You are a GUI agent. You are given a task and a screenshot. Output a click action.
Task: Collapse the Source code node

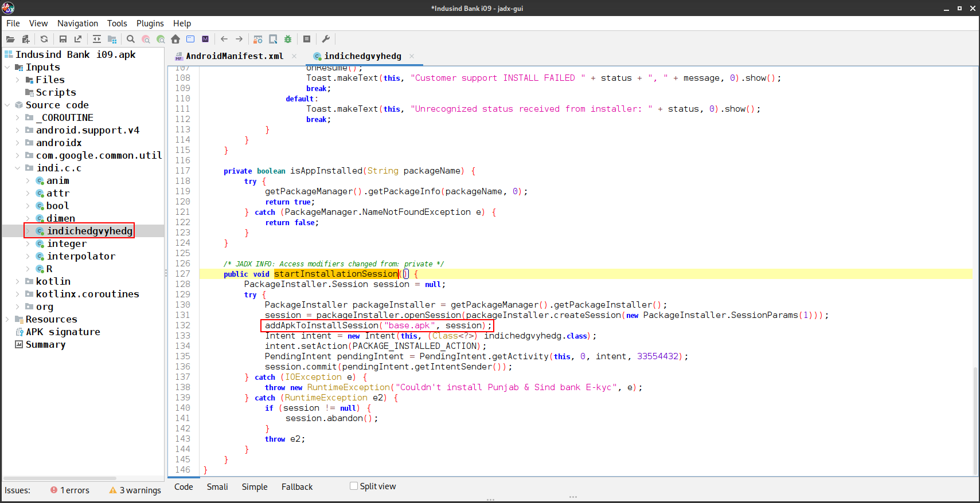click(x=7, y=105)
